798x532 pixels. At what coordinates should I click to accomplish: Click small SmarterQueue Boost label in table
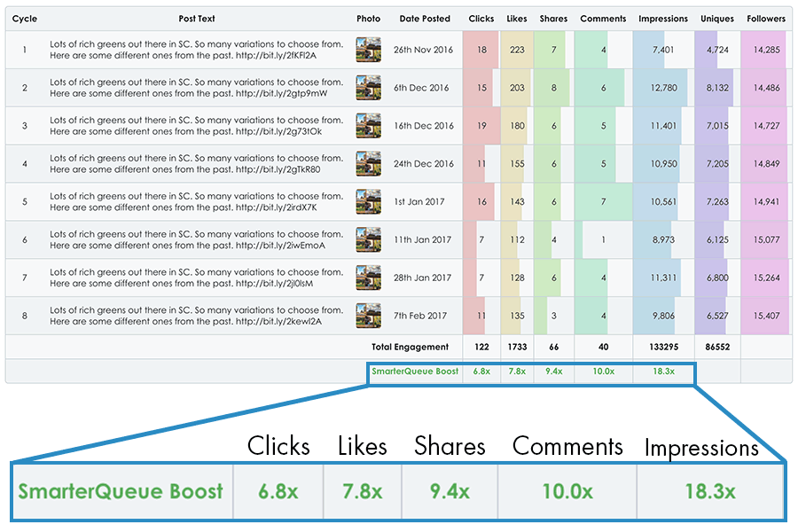(x=415, y=372)
